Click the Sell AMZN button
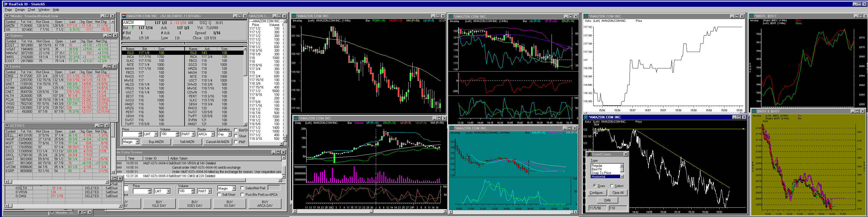This screenshot has width=868, height=217. [x=187, y=142]
